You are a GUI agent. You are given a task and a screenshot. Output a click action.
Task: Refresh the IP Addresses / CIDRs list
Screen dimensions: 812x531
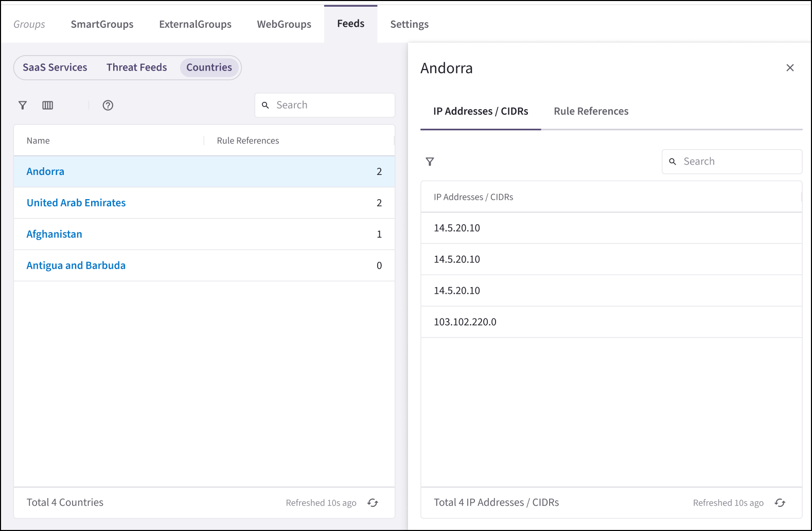780,503
